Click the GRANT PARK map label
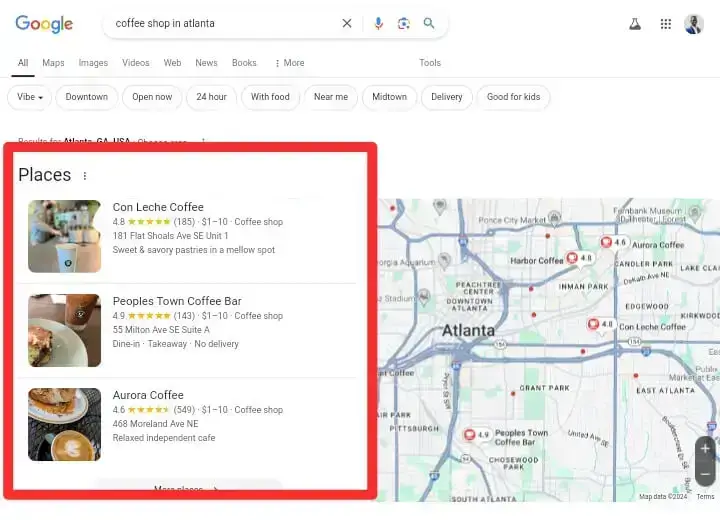This screenshot has height=520, width=720. [545, 388]
